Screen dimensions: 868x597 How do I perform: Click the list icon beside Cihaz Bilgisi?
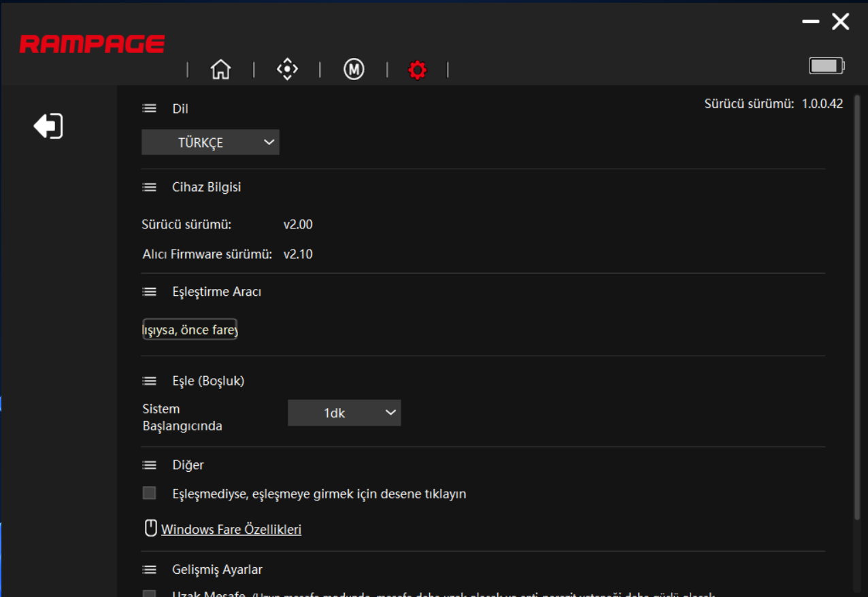pyautogui.click(x=149, y=186)
